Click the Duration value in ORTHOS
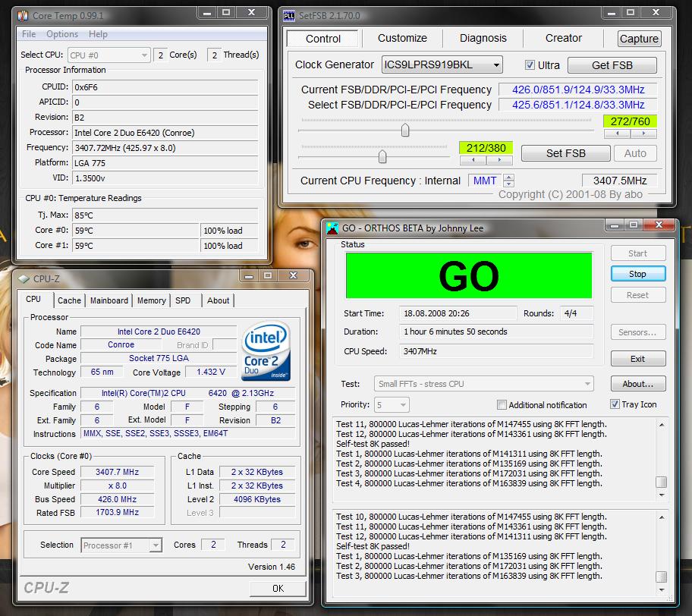This screenshot has height=616, width=692. pyautogui.click(x=496, y=332)
